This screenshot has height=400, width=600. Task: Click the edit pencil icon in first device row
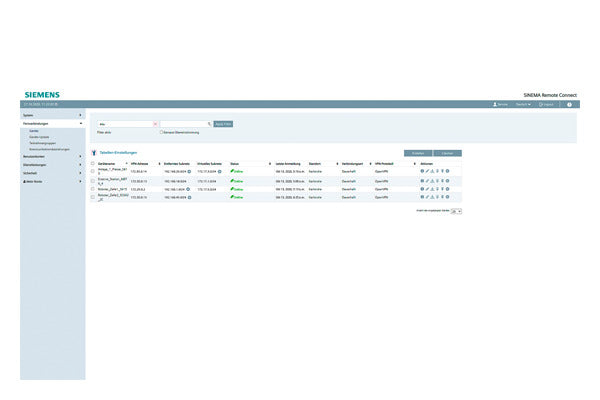[x=428, y=171]
